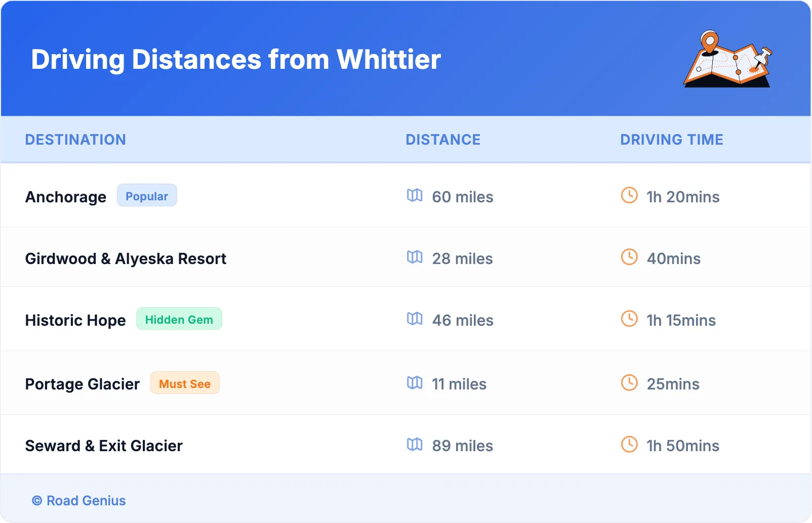Click the 89 miles distance value
The height and width of the screenshot is (523, 812).
(463, 446)
